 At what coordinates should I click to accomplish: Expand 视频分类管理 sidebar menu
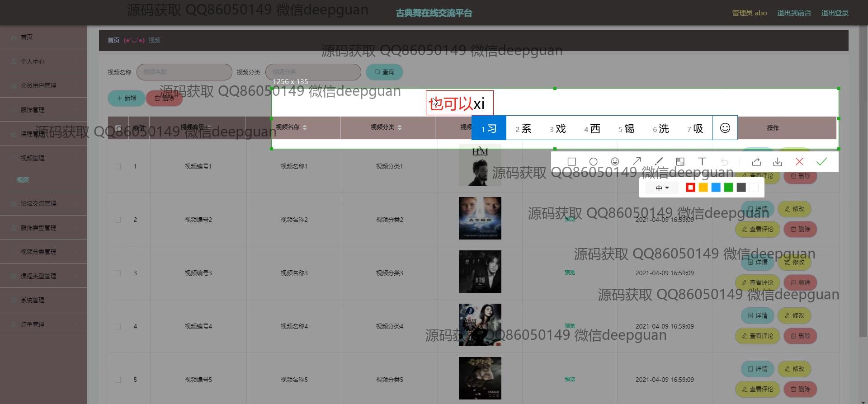43,252
